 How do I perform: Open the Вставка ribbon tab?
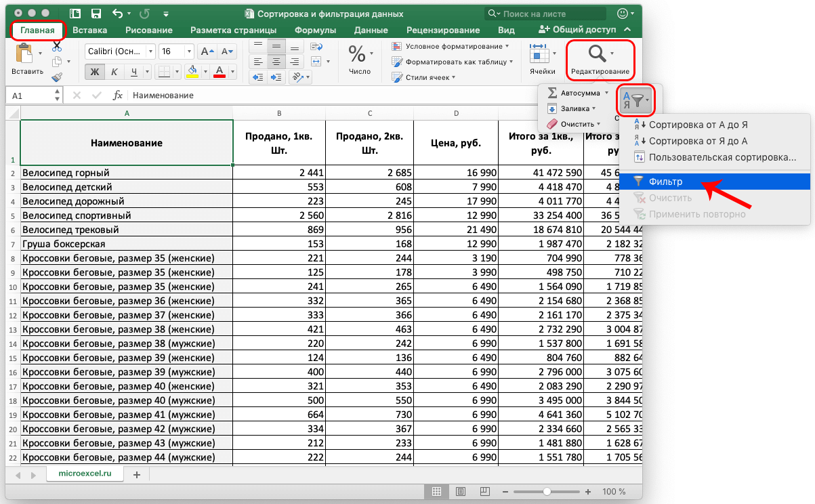pyautogui.click(x=90, y=30)
